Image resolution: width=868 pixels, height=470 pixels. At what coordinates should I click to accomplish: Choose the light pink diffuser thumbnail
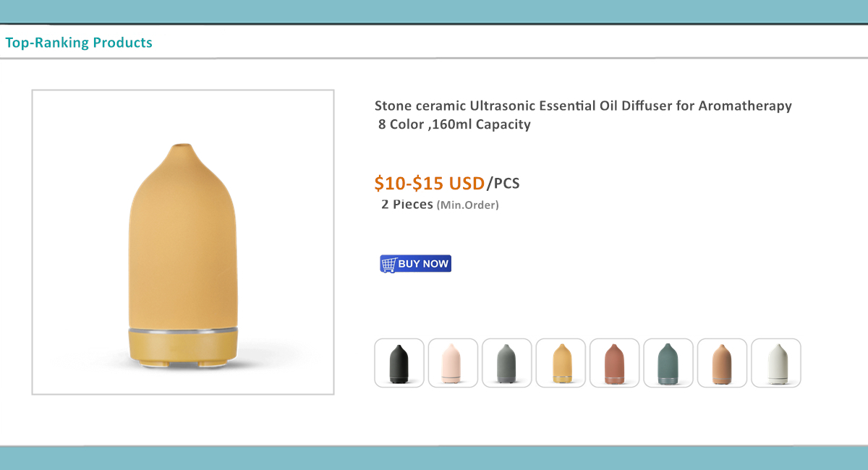pos(453,363)
